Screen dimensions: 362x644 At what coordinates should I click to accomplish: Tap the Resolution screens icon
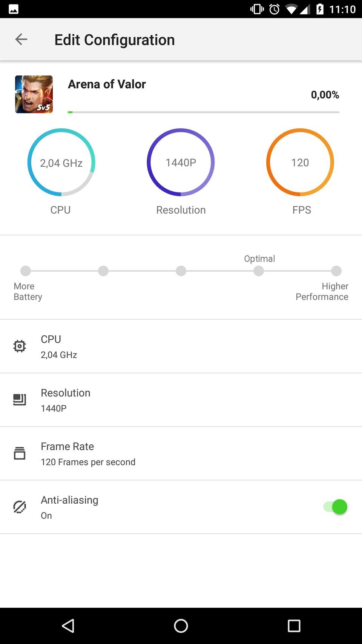tap(20, 400)
